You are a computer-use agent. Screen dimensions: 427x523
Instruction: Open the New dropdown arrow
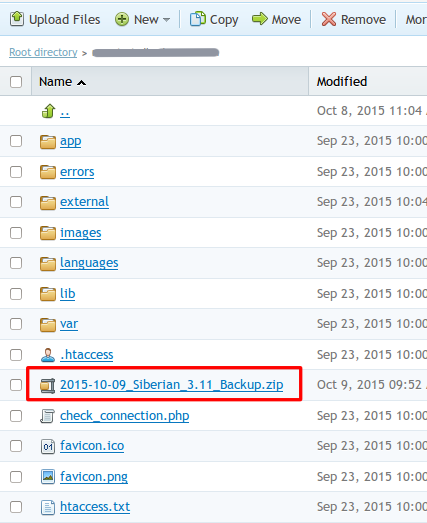(x=166, y=20)
